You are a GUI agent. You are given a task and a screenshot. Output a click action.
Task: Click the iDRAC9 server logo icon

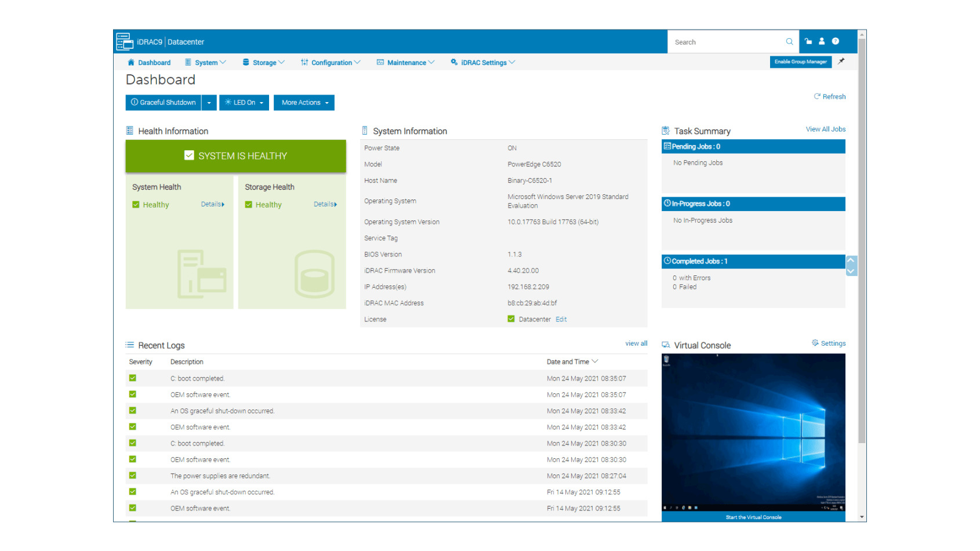coord(124,42)
